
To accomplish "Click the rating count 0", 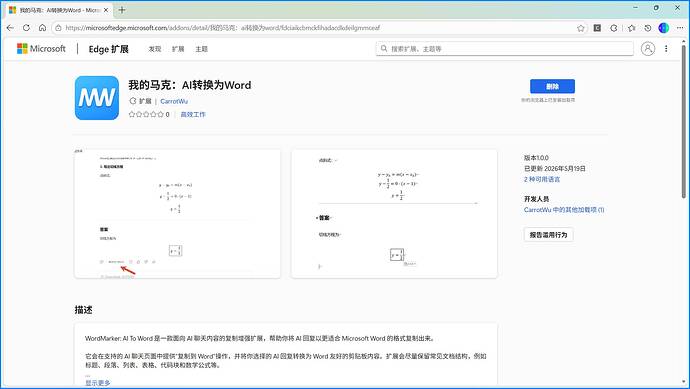I will pos(167,114).
